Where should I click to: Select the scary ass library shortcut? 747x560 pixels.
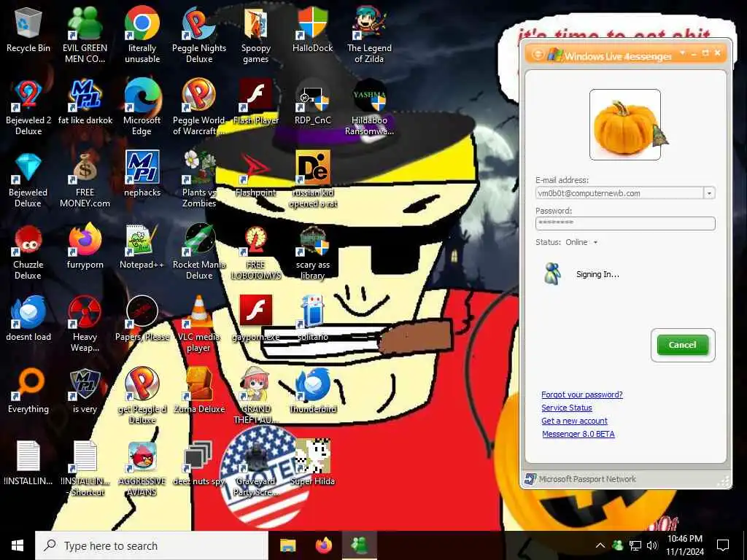pos(313,240)
